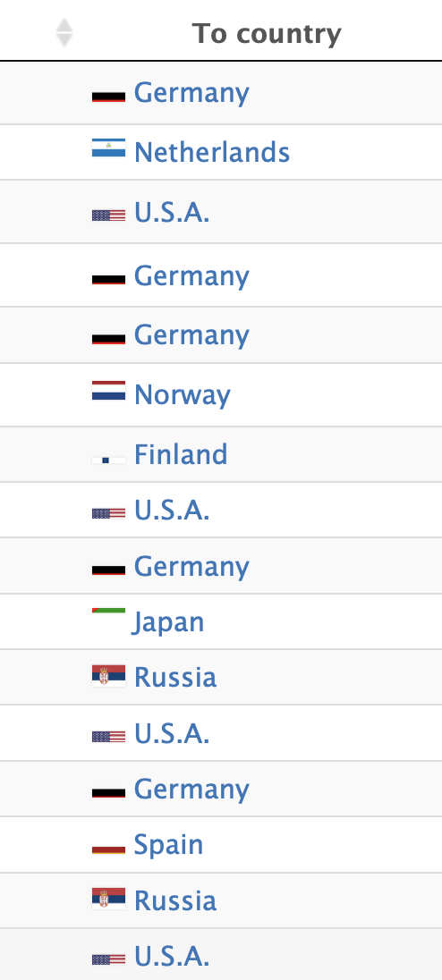Click the flag icon beside Japan
Viewport: 442px width, 980px height.
pyautogui.click(x=109, y=611)
